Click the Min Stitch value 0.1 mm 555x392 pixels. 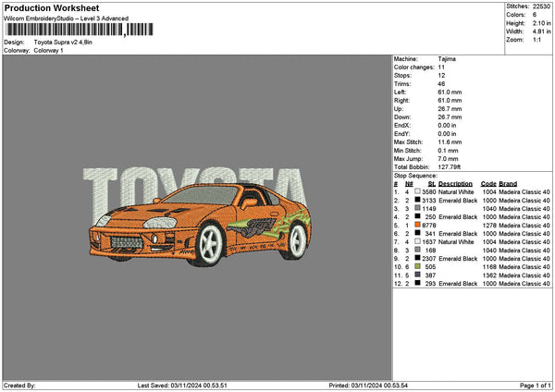(x=448, y=151)
